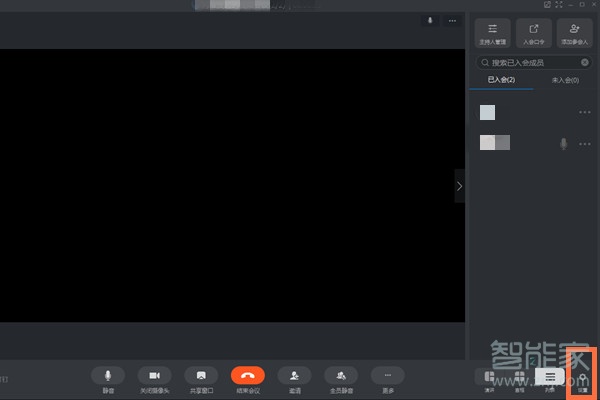
Task: Open options menu for first participant
Action: 585,112
